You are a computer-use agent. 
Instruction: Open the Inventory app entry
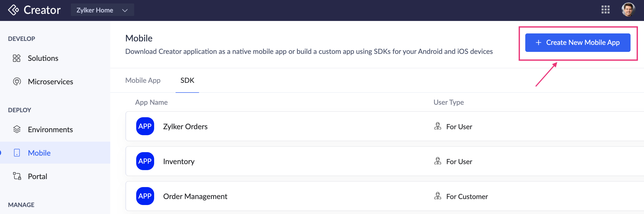[x=179, y=162]
